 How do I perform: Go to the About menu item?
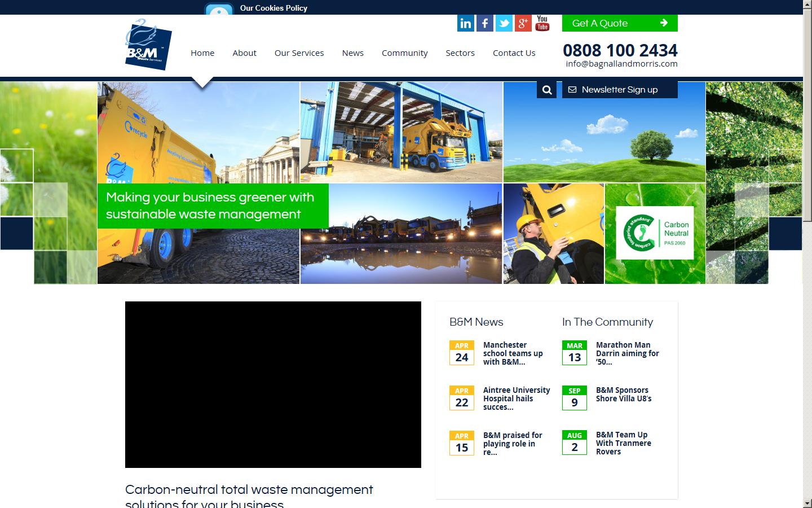tap(244, 53)
